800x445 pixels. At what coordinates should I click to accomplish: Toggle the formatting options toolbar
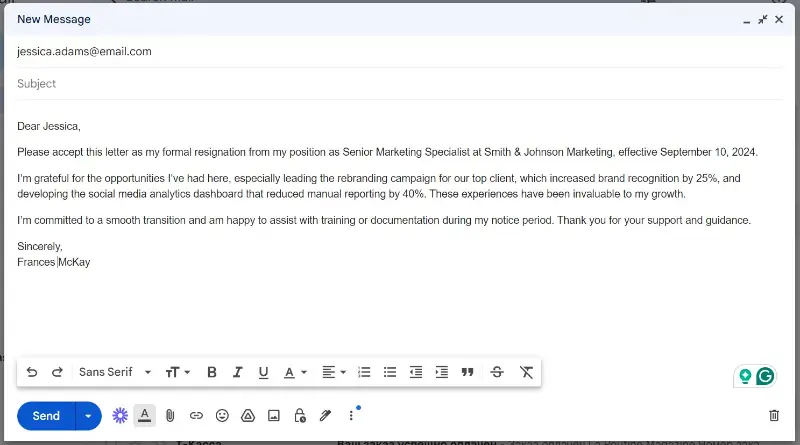[145, 415]
